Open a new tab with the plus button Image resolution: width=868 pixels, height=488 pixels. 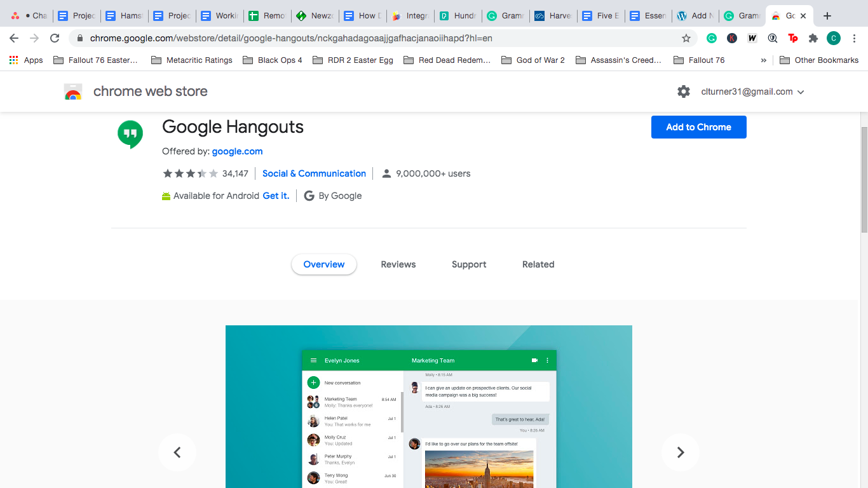(827, 16)
